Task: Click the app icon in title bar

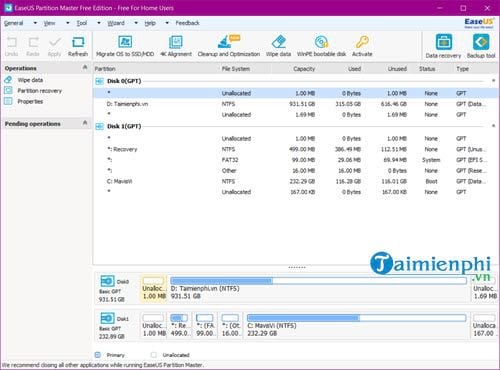Action: (x=8, y=8)
